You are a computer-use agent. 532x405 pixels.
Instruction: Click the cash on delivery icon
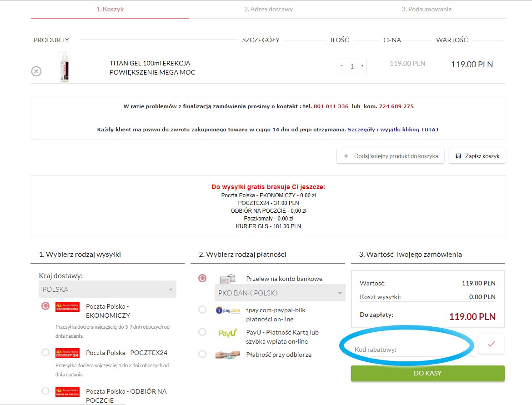(x=228, y=355)
